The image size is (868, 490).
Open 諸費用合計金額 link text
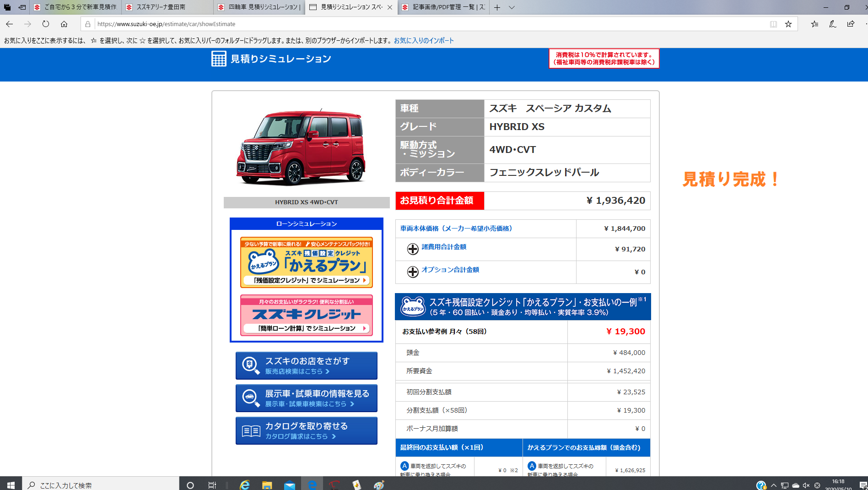(x=444, y=247)
